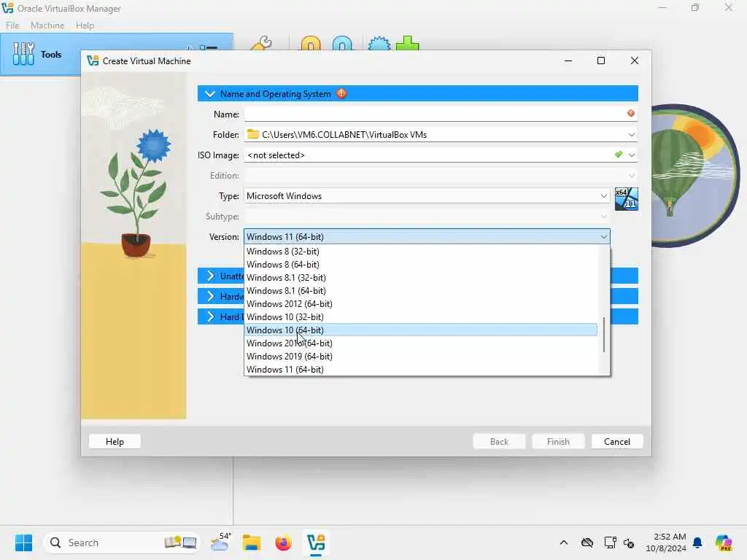The width and height of the screenshot is (747, 560).
Task: Click the taskbar Search box
Action: click(121, 542)
